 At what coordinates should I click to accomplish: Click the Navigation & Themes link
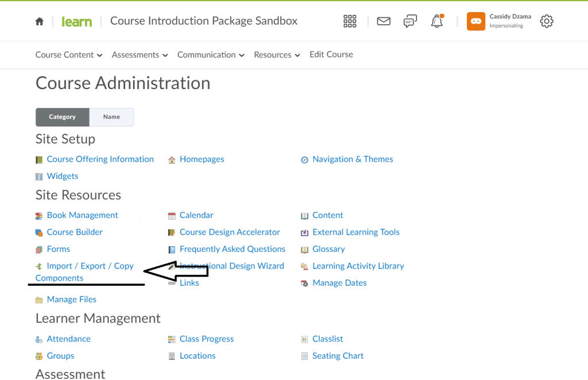point(352,159)
